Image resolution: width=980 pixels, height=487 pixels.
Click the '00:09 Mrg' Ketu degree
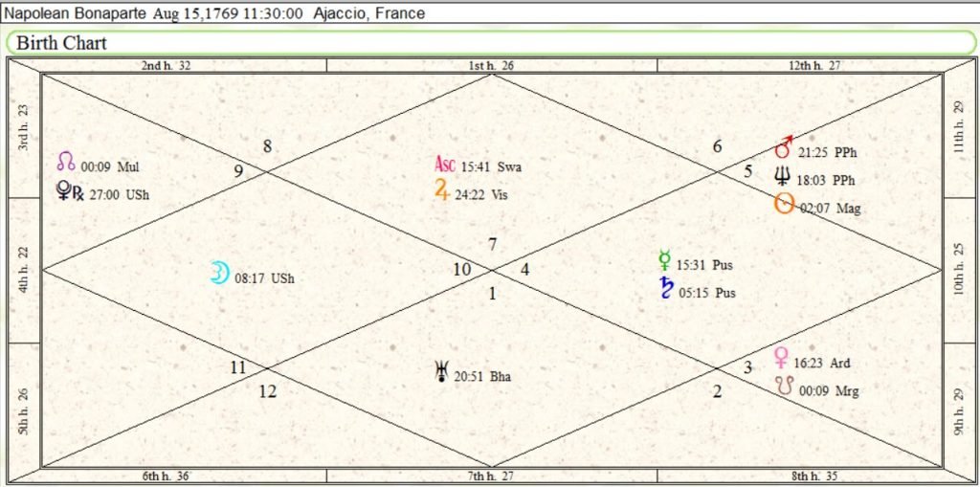click(829, 392)
